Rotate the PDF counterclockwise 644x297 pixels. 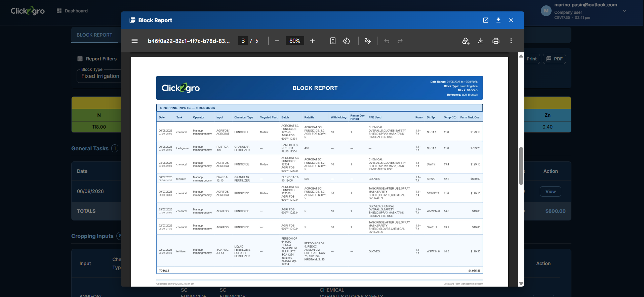tap(346, 41)
